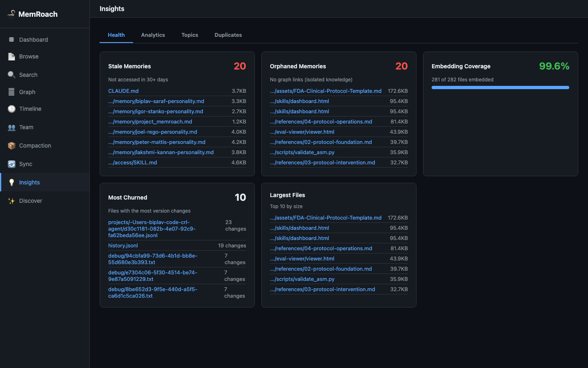Open the igor-stanko-personality.md memory link
Screen dimensions: 588x368
(x=156, y=111)
